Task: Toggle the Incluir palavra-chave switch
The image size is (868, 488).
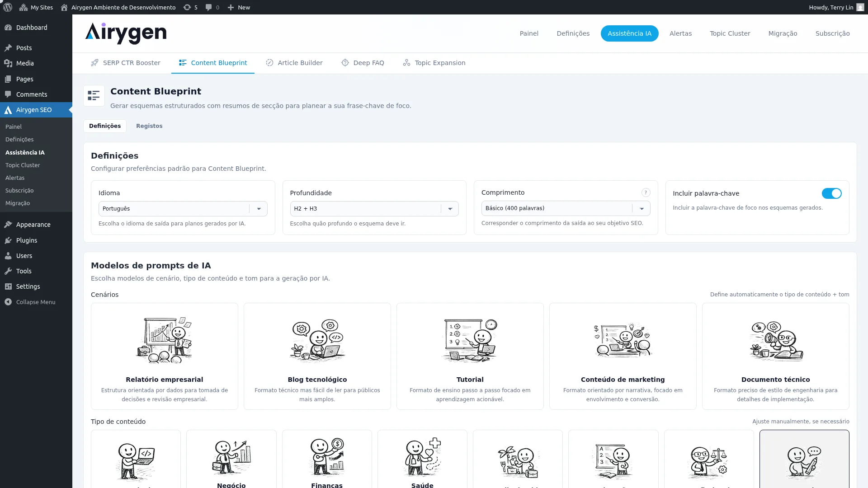Action: point(831,193)
